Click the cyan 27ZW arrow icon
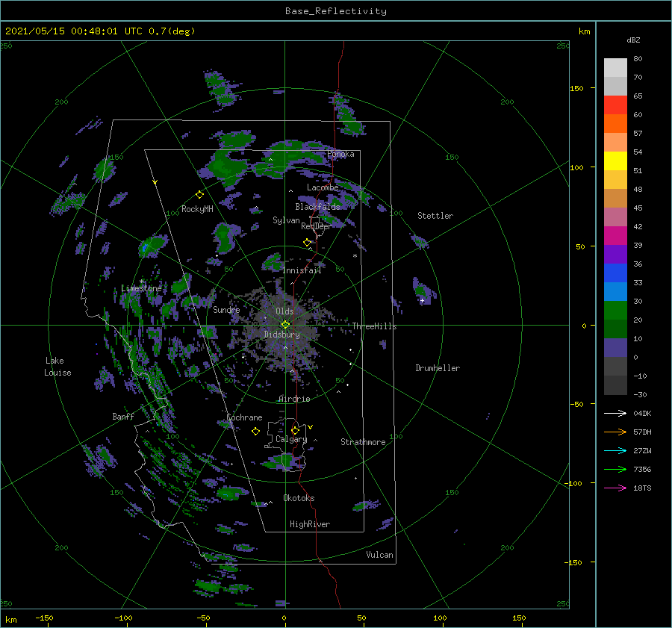 (x=615, y=450)
